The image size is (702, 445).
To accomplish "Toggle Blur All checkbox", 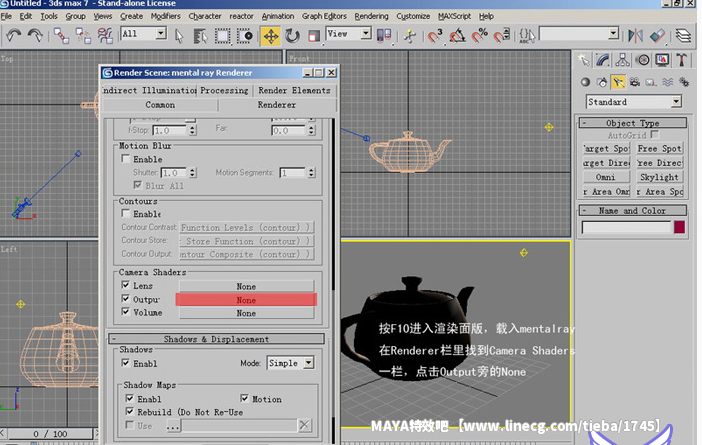I will [138, 185].
